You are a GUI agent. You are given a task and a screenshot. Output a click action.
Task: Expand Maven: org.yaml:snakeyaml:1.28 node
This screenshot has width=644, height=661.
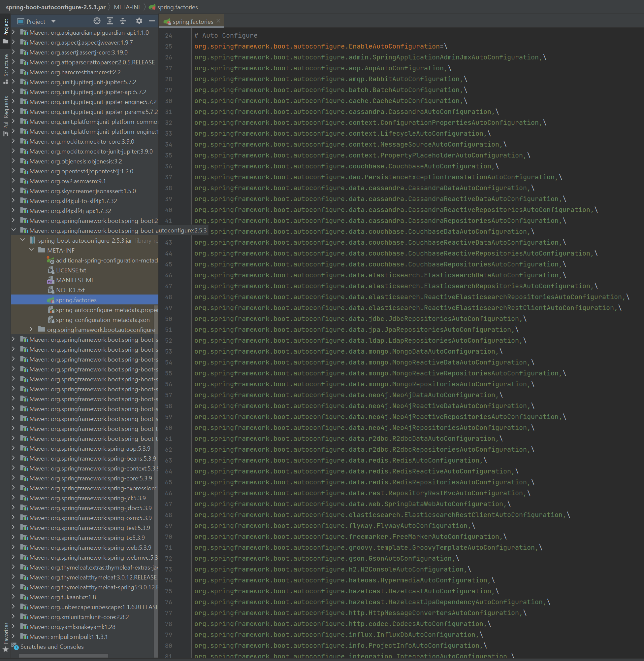(13, 626)
